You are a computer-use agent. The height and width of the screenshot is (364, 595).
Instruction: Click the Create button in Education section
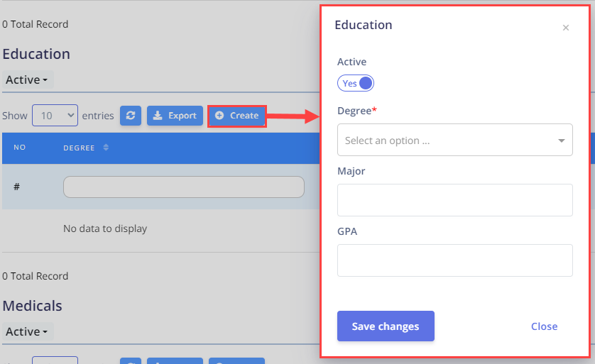[236, 116]
